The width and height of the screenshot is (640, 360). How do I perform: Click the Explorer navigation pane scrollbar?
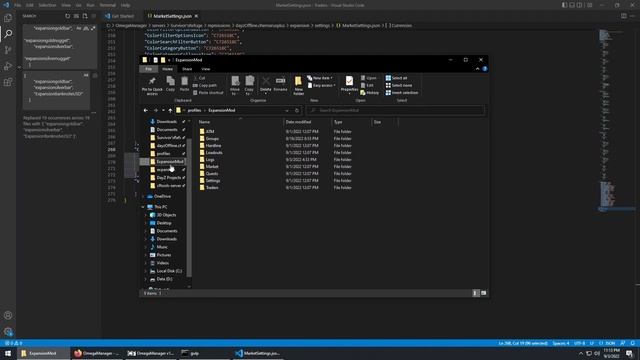point(189,208)
